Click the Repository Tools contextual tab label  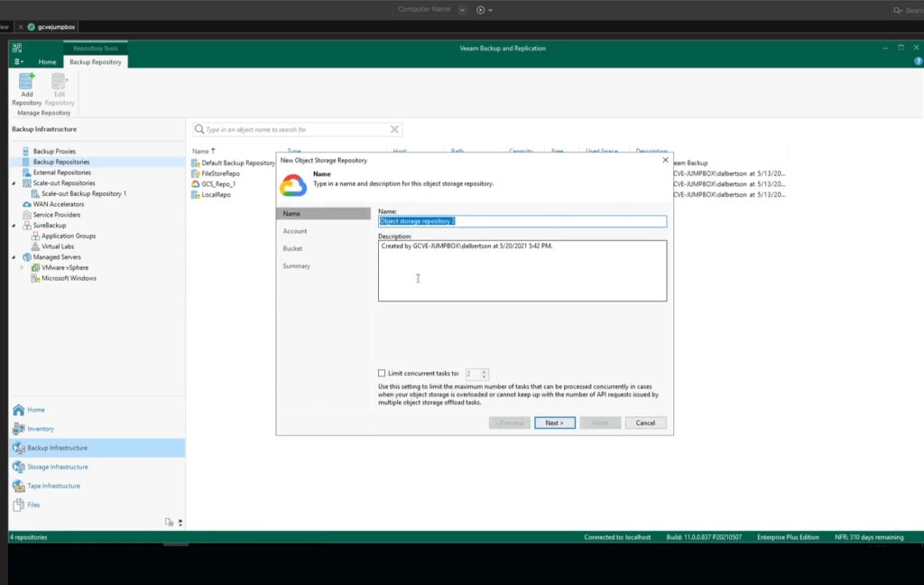(x=96, y=49)
